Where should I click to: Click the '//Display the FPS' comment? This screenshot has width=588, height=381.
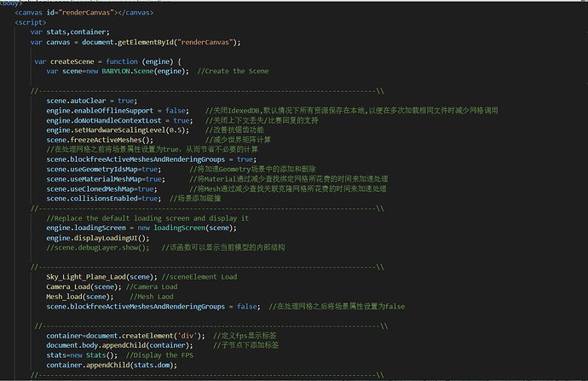pyautogui.click(x=159, y=355)
